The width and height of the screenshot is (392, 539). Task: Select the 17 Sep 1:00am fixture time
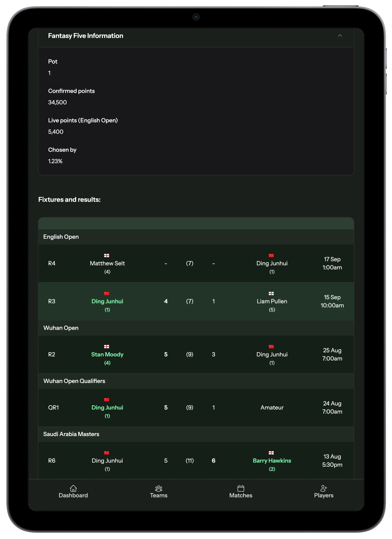[x=332, y=263]
